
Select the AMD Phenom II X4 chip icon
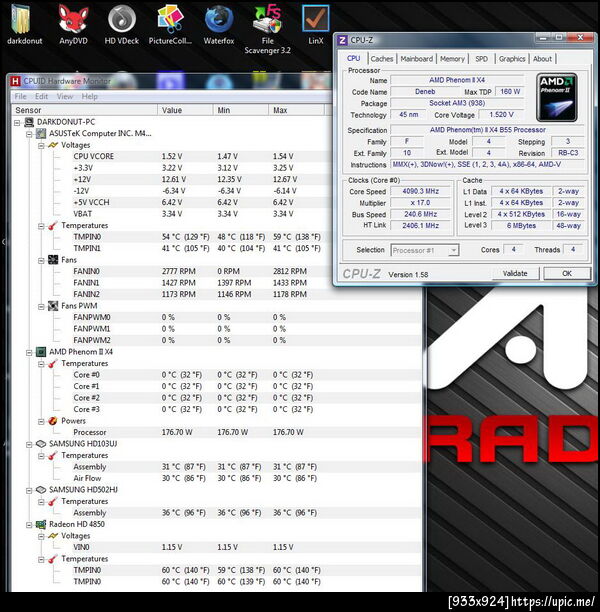coord(41,352)
